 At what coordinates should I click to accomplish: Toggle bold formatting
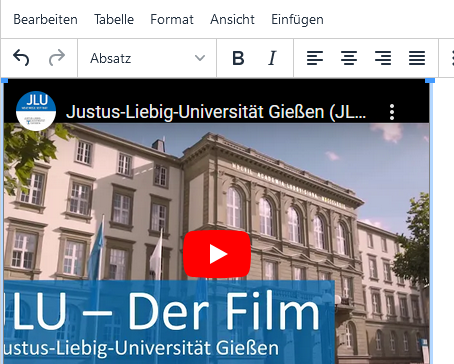tap(238, 58)
